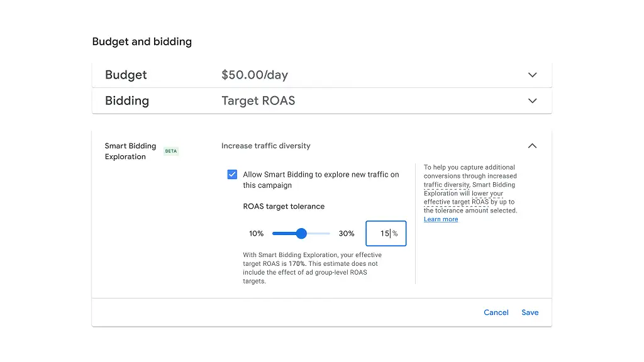Viewport: 644px width, 362px height.
Task: Click the Budget row label
Action: tap(126, 75)
